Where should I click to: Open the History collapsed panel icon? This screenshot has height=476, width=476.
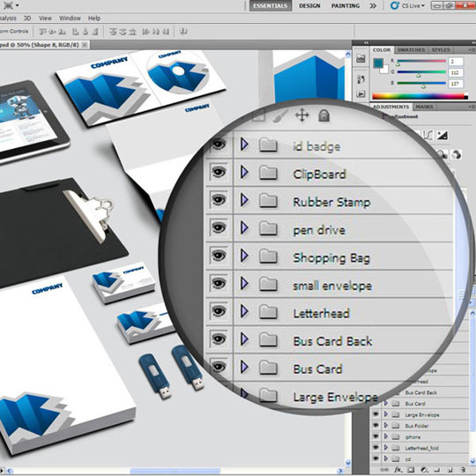(x=361, y=79)
